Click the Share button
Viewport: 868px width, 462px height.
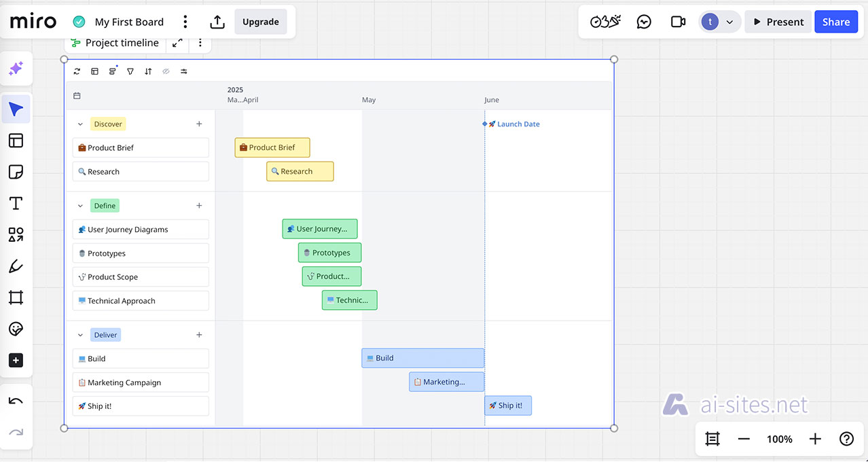pos(835,22)
